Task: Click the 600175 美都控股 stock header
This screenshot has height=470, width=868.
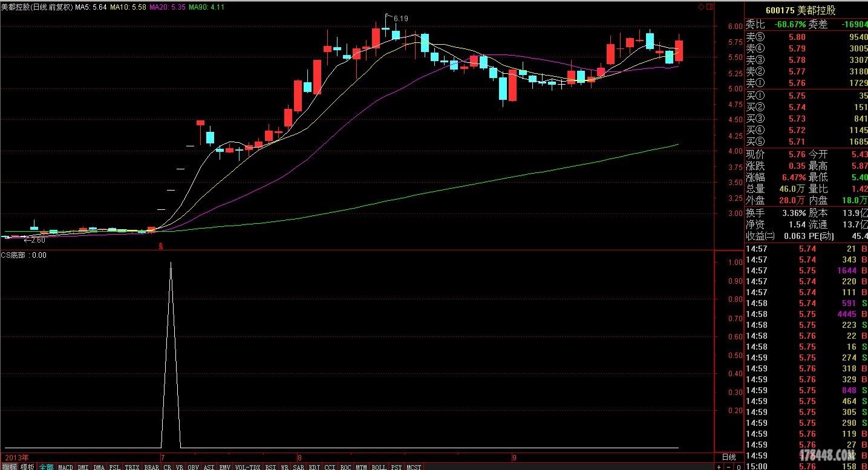Action: coord(800,10)
